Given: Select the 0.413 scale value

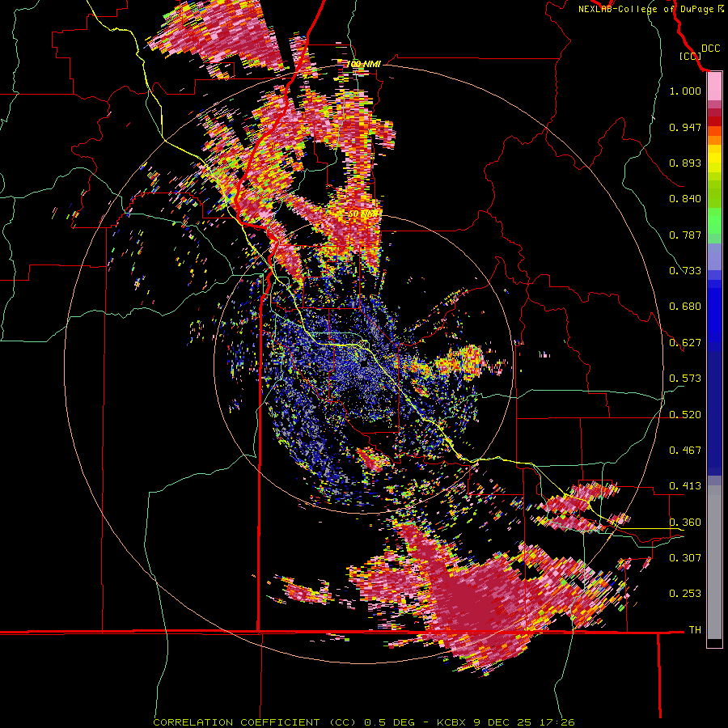Looking at the screenshot, I should pos(685,486).
